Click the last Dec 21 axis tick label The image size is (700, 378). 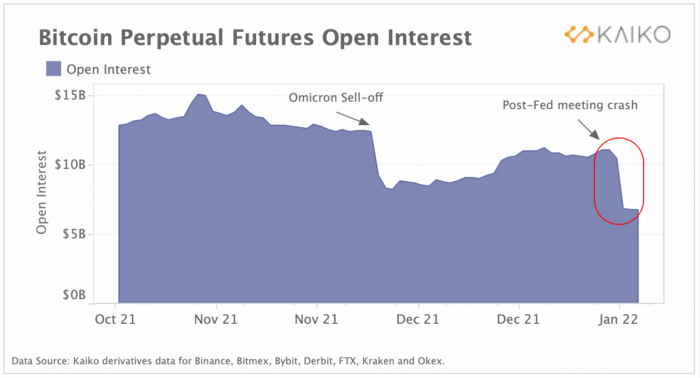pos(518,320)
